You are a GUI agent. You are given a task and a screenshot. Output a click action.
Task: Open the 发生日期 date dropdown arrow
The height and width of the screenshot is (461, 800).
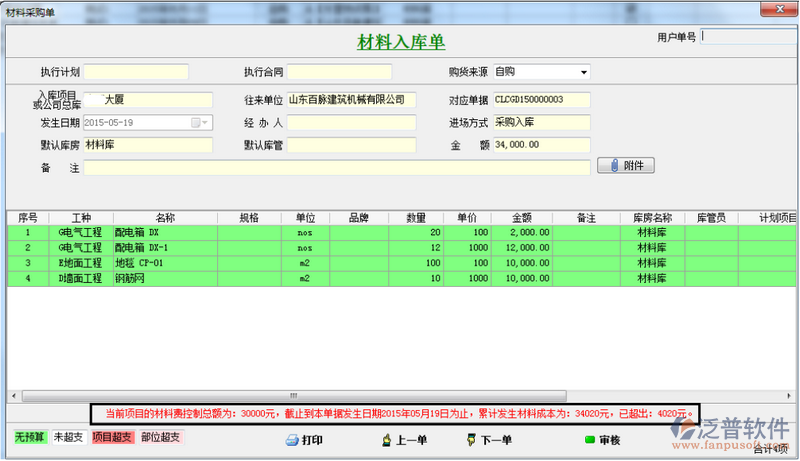click(206, 122)
